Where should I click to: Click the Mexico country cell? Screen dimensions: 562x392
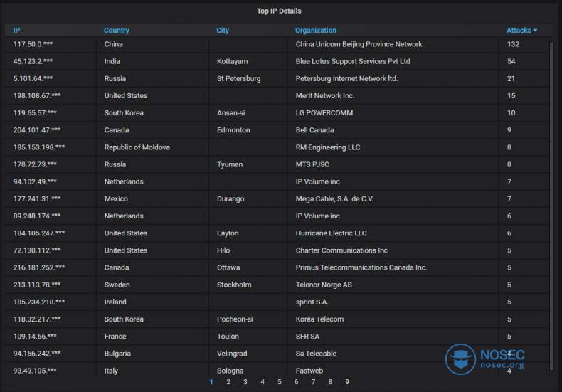[x=116, y=199]
